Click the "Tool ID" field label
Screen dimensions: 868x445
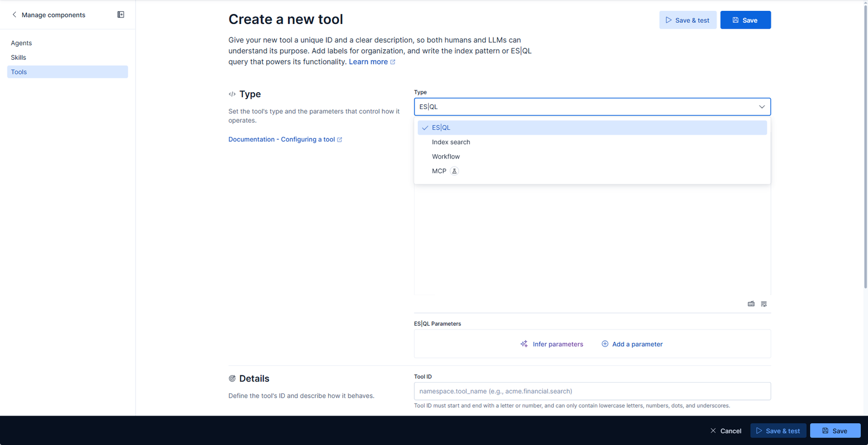pos(423,377)
